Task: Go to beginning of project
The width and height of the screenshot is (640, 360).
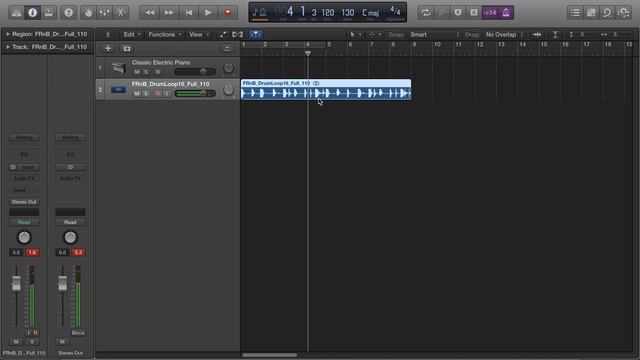Action: pos(189,13)
